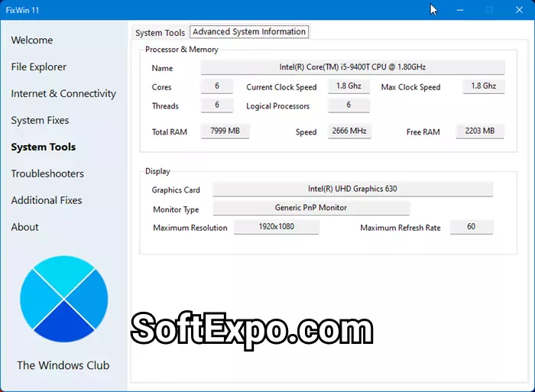Viewport: 535px width, 392px height.
Task: Switch to the System Tools tab
Action: (x=160, y=33)
